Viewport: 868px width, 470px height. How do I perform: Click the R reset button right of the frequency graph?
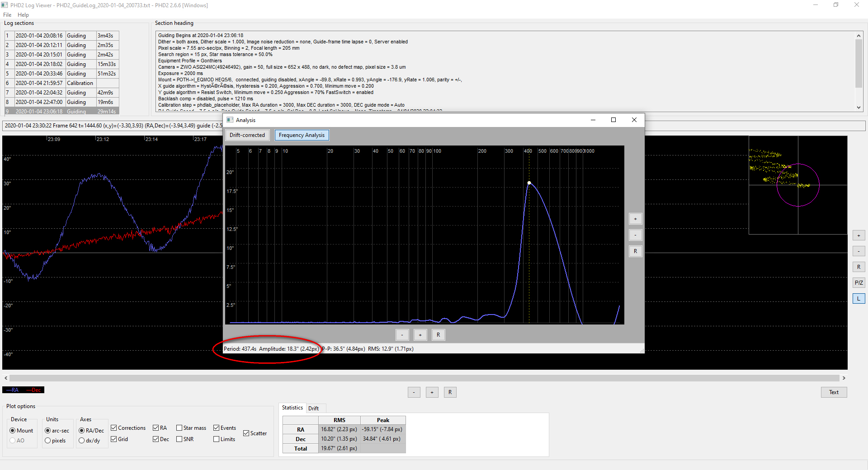pyautogui.click(x=635, y=251)
